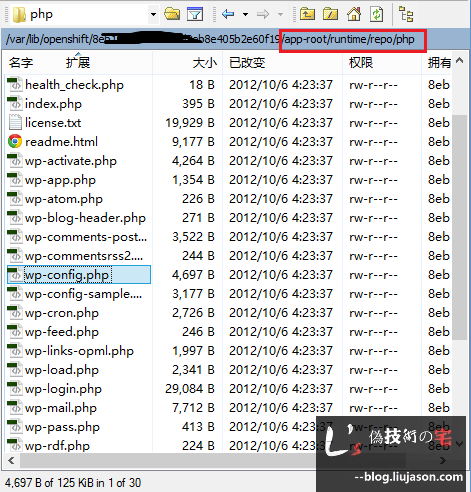Sort by 权限 column header
This screenshot has height=492, width=471.
(361, 63)
